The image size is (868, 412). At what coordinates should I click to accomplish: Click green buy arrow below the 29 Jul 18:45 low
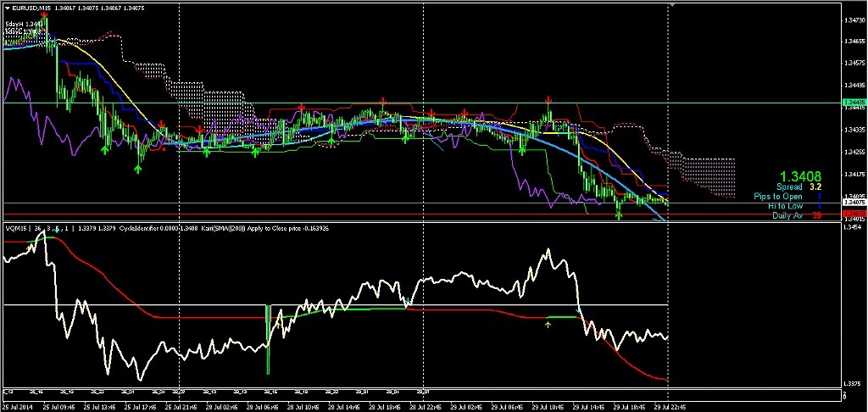coord(619,215)
